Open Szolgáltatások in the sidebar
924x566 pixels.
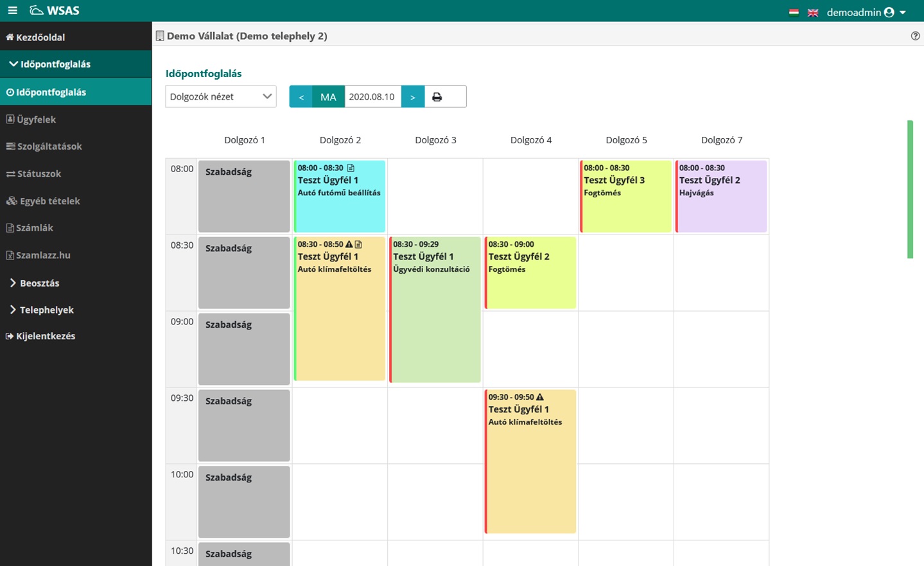49,146
